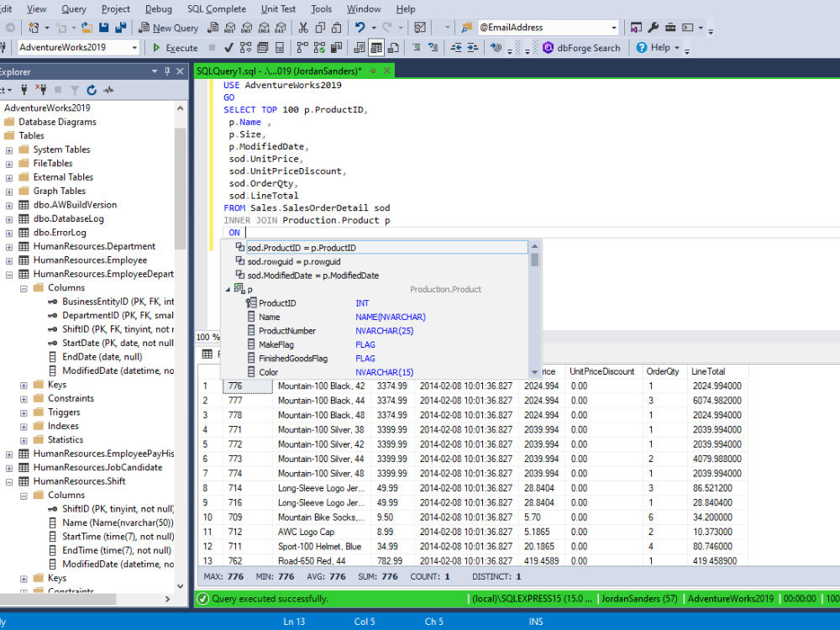This screenshot has height=630, width=840.
Task: Click the MDX query icon
Action: click(230, 28)
